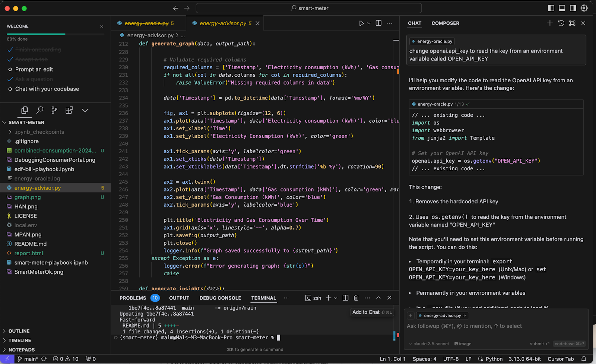This screenshot has width=596, height=364.
Task: Attach an image to chat
Action: (x=463, y=344)
